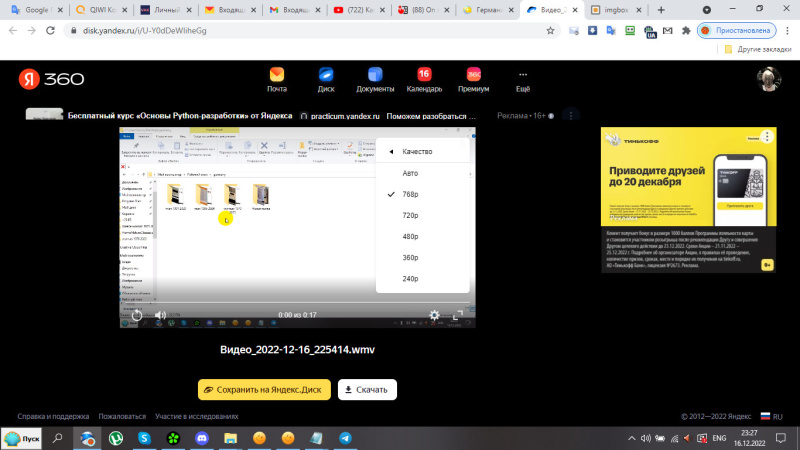Click the video player settings gear
Viewport: 800px width, 450px height.
coord(434,315)
